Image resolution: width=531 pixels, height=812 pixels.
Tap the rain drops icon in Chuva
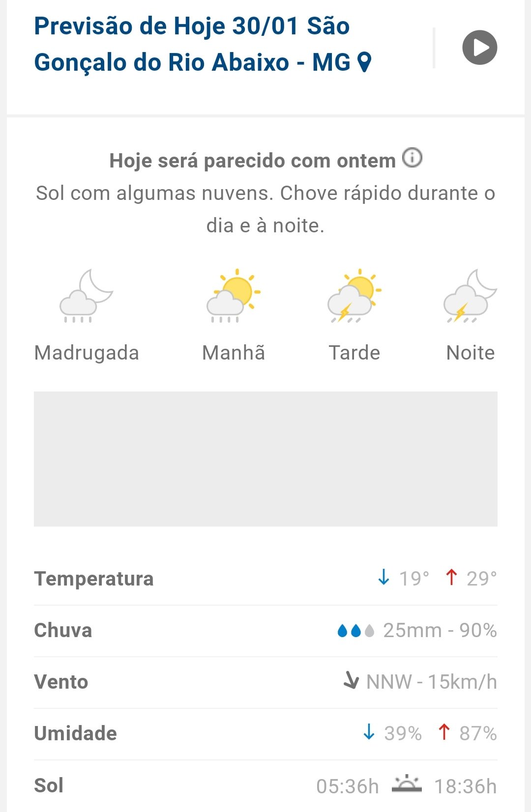[x=356, y=630]
